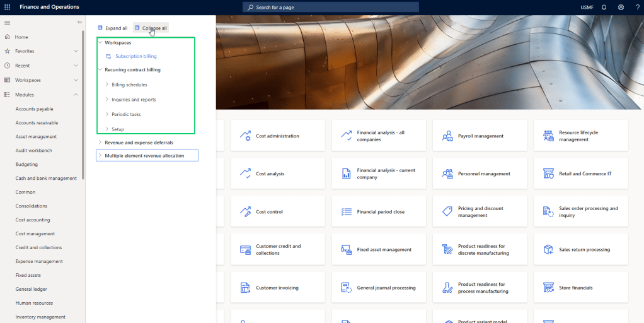Collapse the Modules section in sidebar

pyautogui.click(x=76, y=95)
